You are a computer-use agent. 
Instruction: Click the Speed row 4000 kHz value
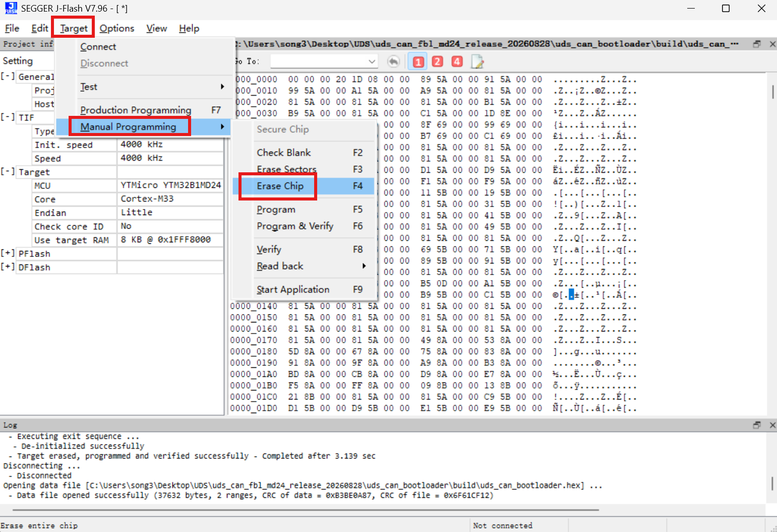click(x=170, y=158)
